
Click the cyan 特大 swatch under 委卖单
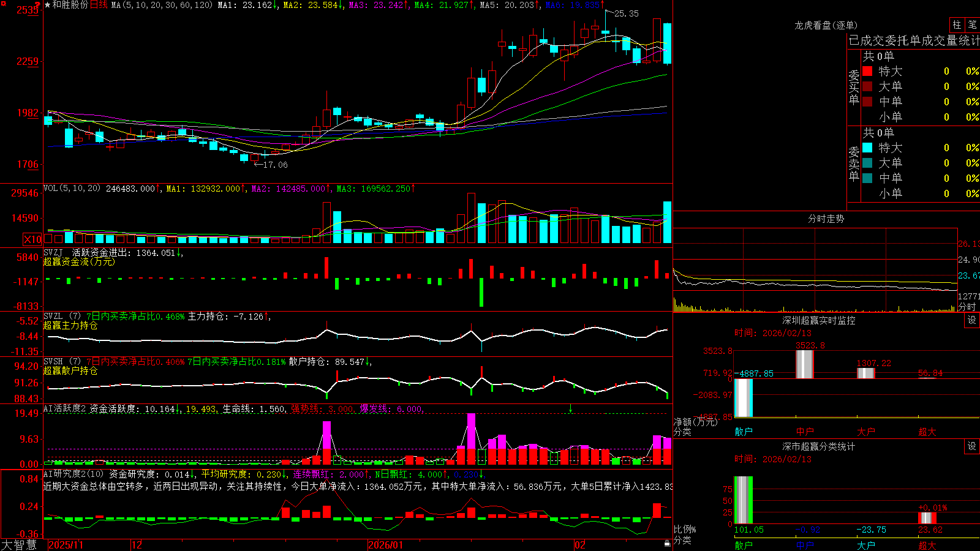pyautogui.click(x=867, y=148)
